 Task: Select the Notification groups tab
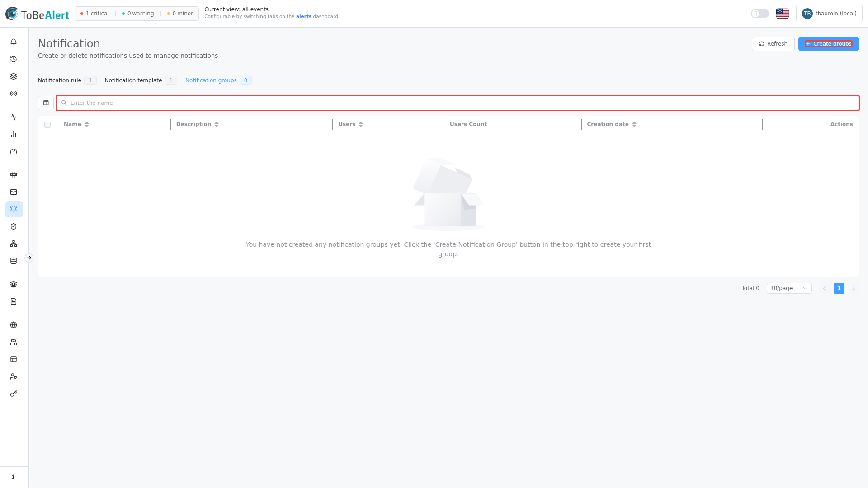[x=218, y=80]
